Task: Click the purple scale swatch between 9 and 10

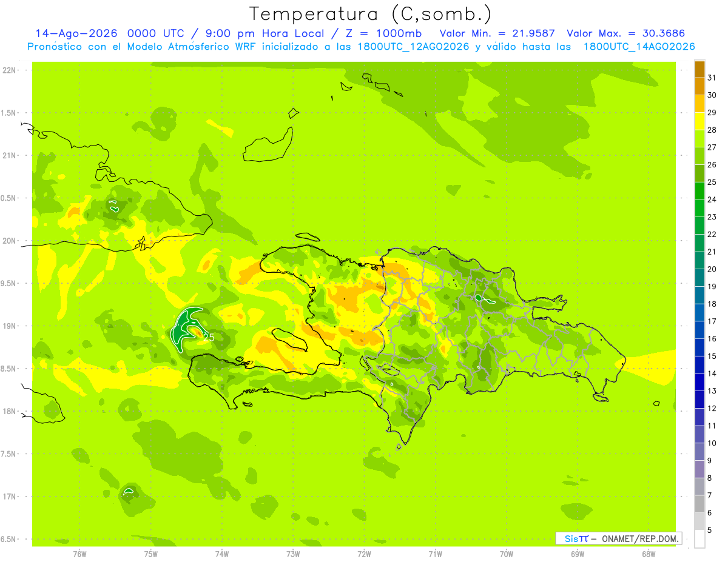Action: pos(699,452)
